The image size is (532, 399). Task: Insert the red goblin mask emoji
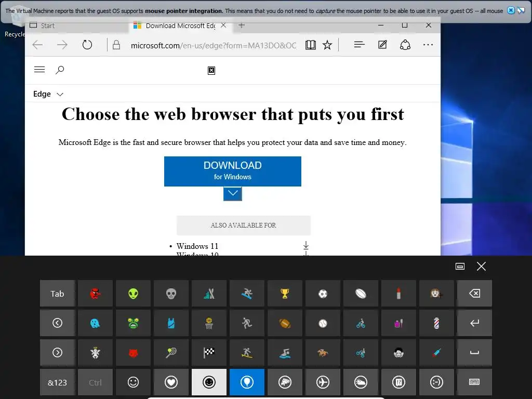(x=96, y=294)
